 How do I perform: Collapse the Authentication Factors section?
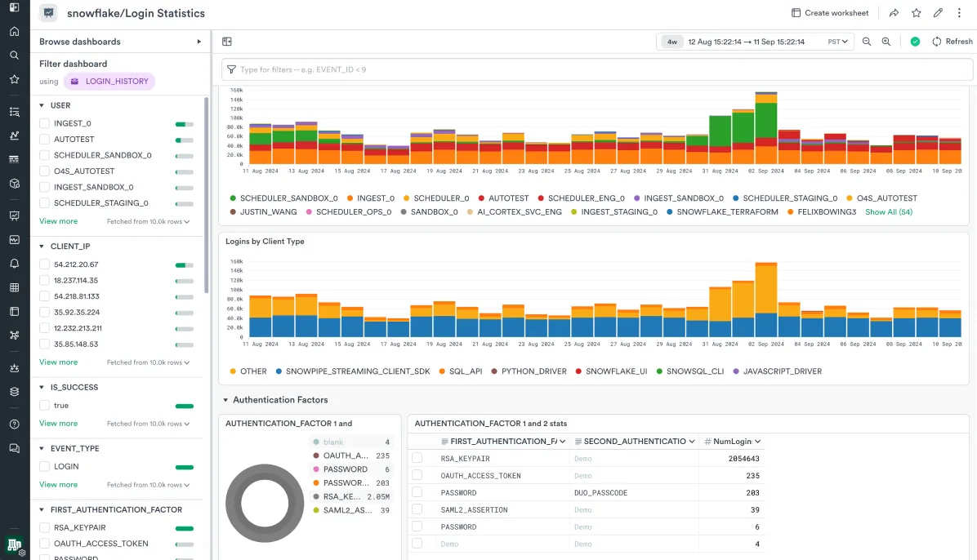pyautogui.click(x=225, y=400)
